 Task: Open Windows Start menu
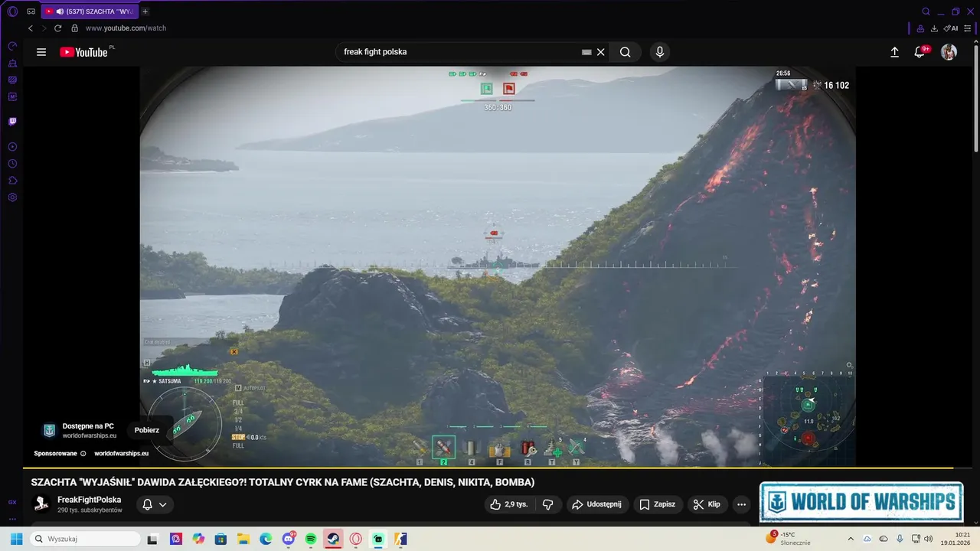(16, 539)
